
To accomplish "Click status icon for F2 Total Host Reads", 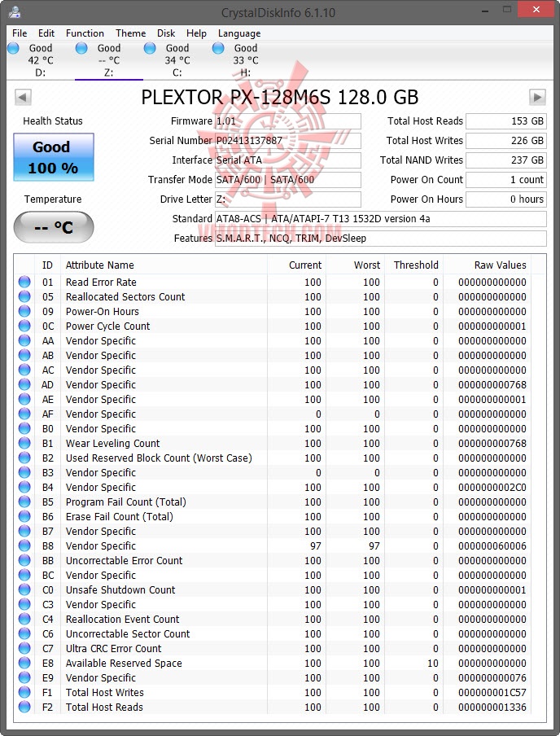I will coord(24,707).
